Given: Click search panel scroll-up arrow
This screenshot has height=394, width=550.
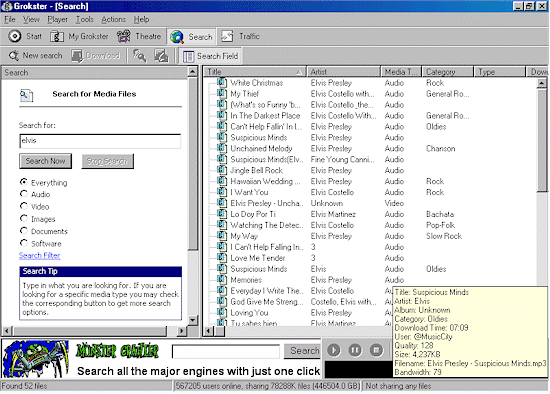Looking at the screenshot, I should click(193, 72).
